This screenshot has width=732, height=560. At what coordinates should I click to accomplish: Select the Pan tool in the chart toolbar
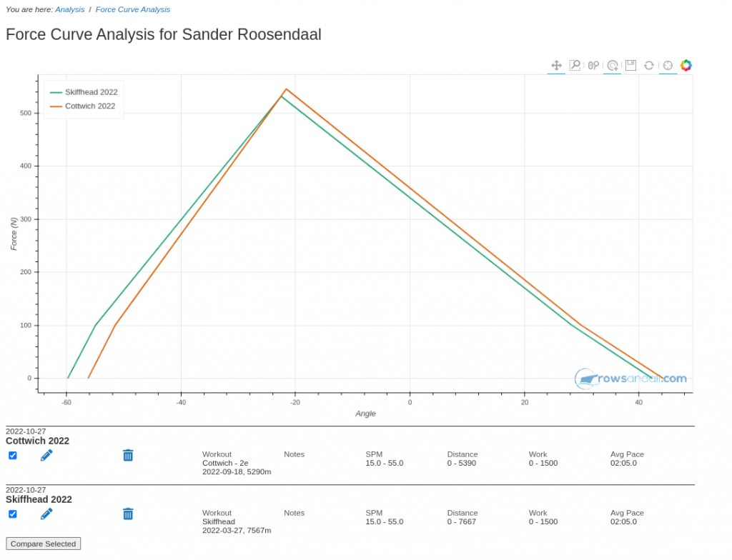[556, 65]
